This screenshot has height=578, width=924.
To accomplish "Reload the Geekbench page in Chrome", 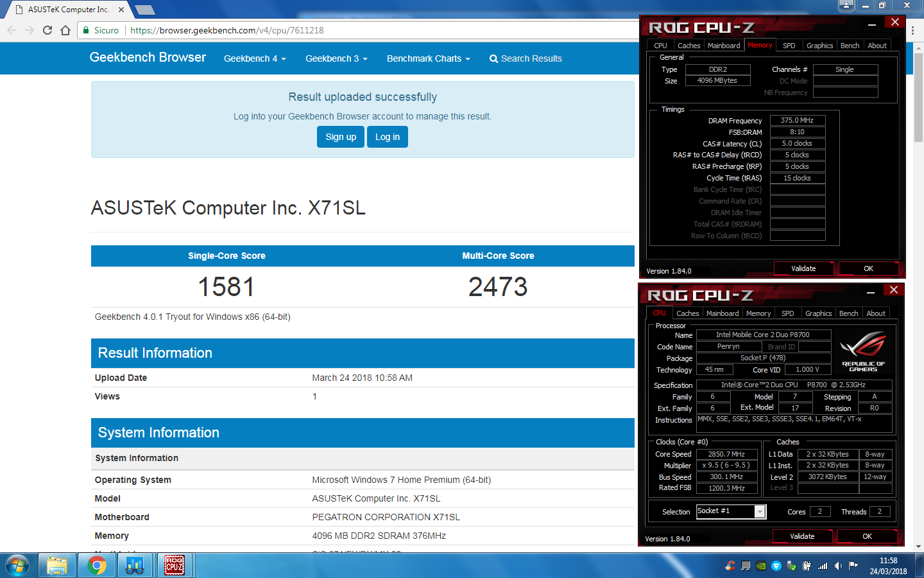I will [x=47, y=30].
